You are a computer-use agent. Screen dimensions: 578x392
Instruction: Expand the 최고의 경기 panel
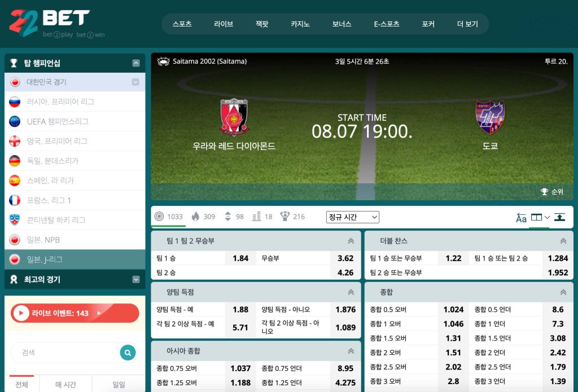136,279
